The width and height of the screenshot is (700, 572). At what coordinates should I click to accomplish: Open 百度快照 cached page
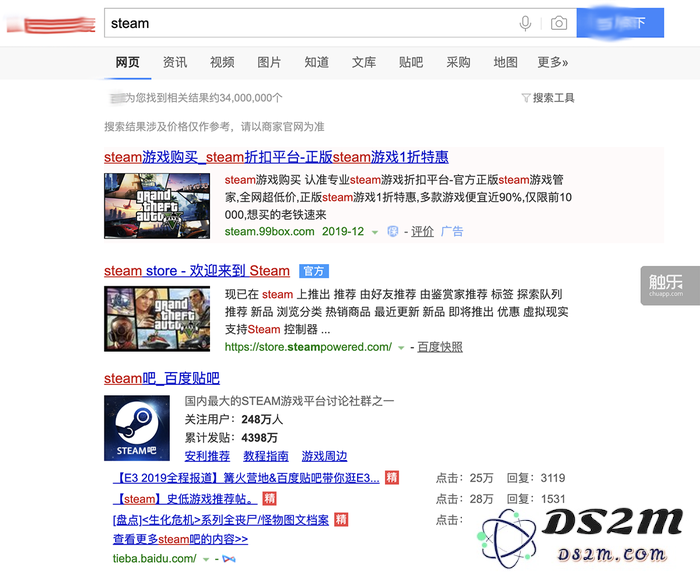click(x=440, y=347)
